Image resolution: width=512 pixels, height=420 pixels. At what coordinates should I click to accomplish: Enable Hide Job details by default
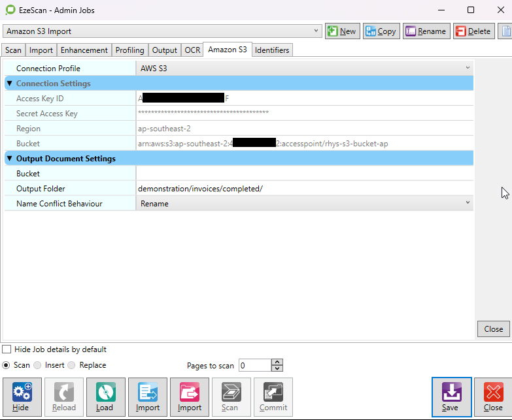[x=7, y=349]
